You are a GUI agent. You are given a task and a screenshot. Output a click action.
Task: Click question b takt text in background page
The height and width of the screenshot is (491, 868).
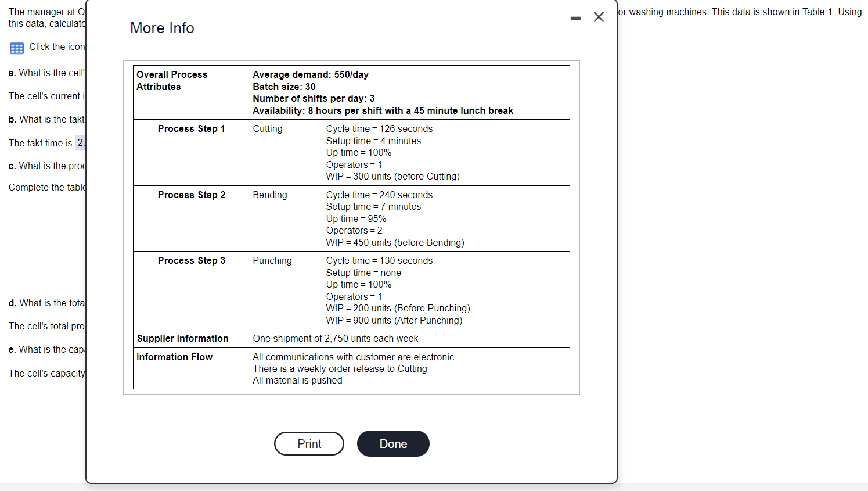(46, 119)
